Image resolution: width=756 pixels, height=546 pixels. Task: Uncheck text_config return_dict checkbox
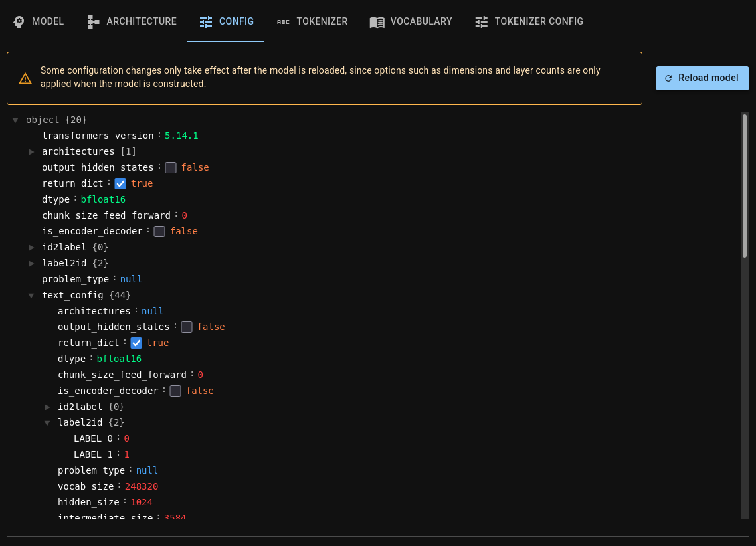136,343
